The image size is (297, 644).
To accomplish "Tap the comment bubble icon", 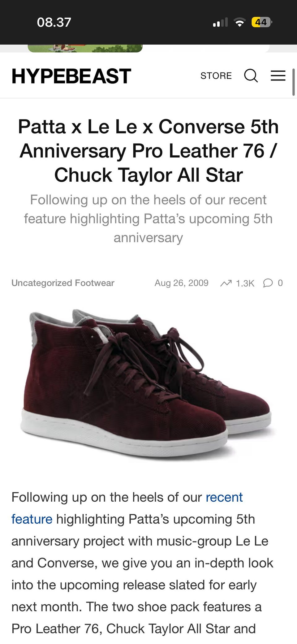I will (x=268, y=283).
